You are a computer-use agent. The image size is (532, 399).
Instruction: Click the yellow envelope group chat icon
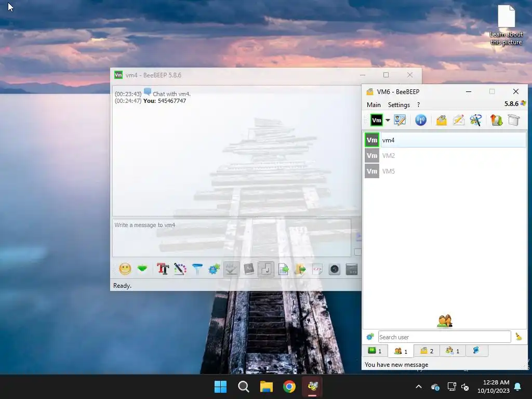point(442,120)
